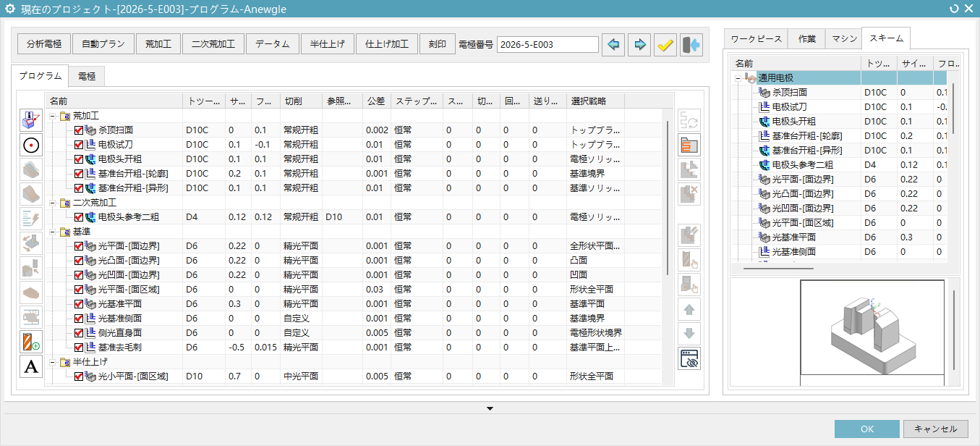This screenshot has width=980, height=446.
Task: Click icon of 通用电极 scheme node
Action: point(751,77)
